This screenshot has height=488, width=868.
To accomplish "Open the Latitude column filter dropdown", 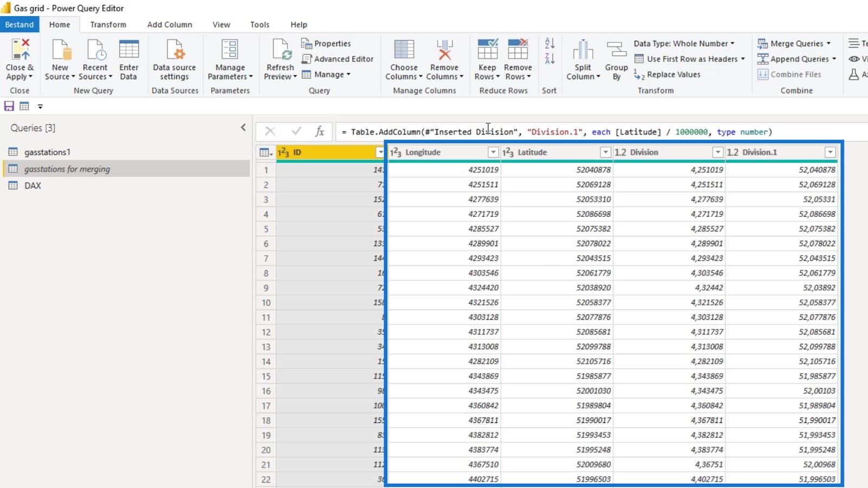I will (x=605, y=152).
